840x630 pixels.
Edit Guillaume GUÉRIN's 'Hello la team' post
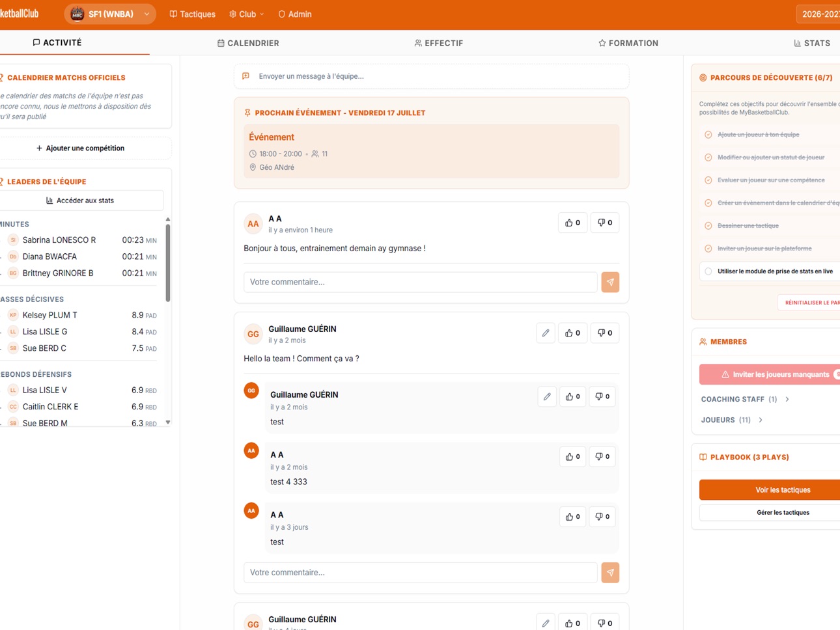coord(546,333)
